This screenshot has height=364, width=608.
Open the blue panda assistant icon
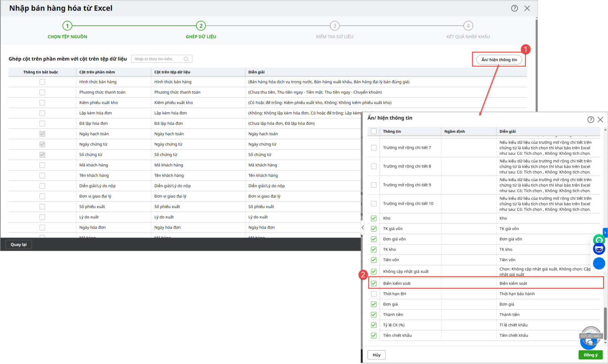[x=599, y=249]
